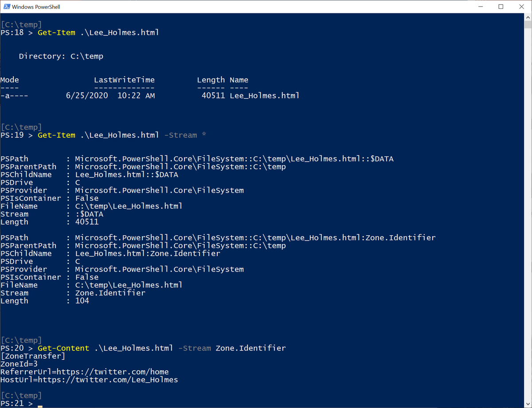Click the '[C:\temp]' path above PS:19
Viewport: 532px width, 408px height.
click(x=21, y=128)
